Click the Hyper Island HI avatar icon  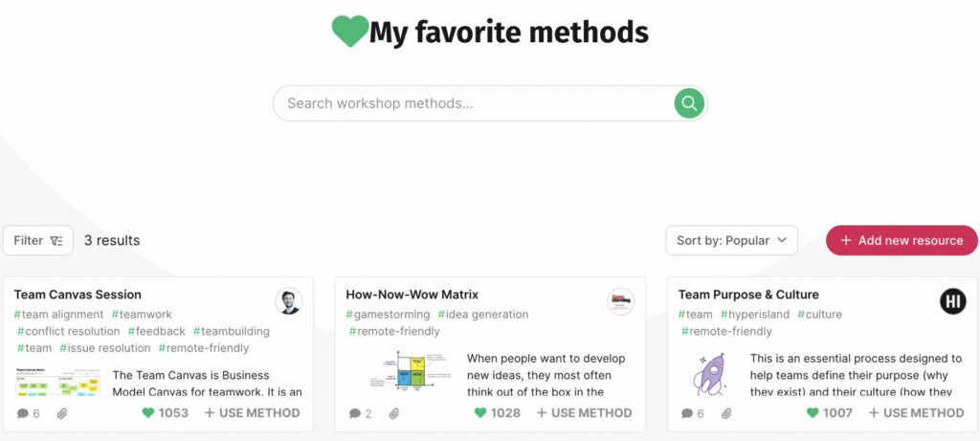tap(952, 301)
